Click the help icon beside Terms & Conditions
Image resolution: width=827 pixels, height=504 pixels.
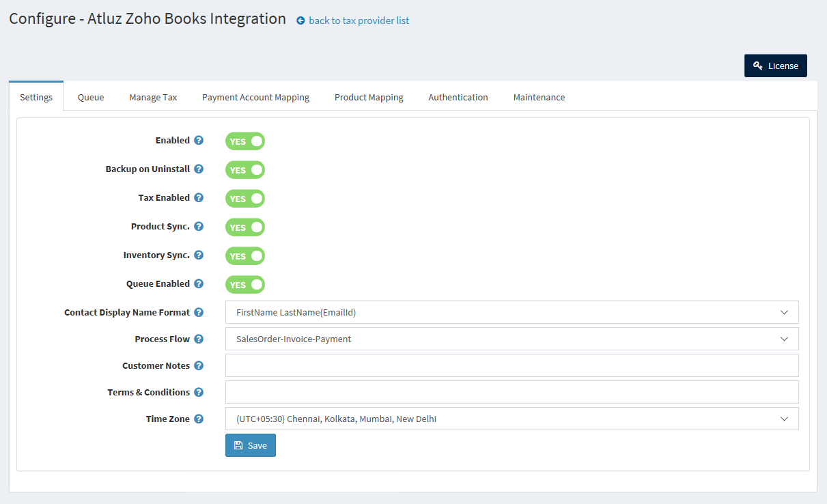point(199,393)
